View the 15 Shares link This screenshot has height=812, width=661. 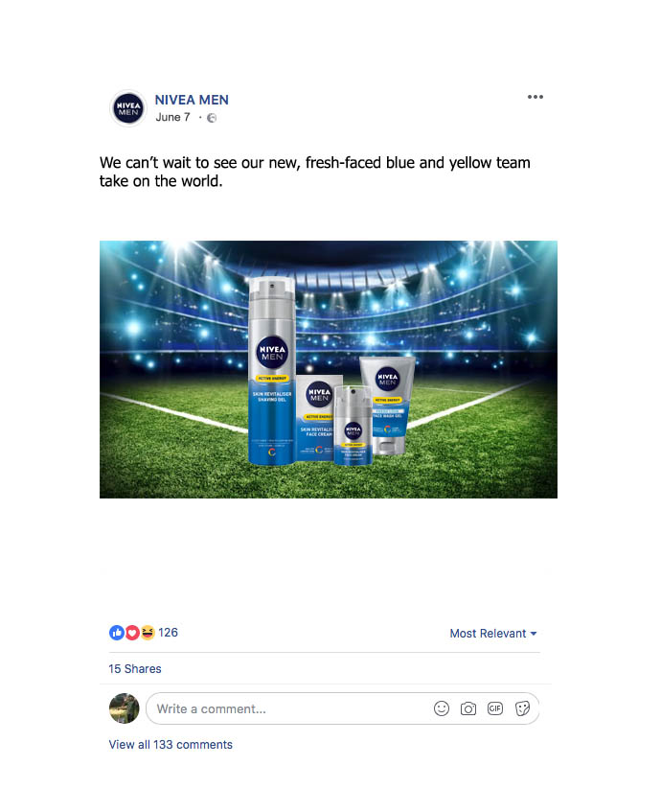coord(135,668)
